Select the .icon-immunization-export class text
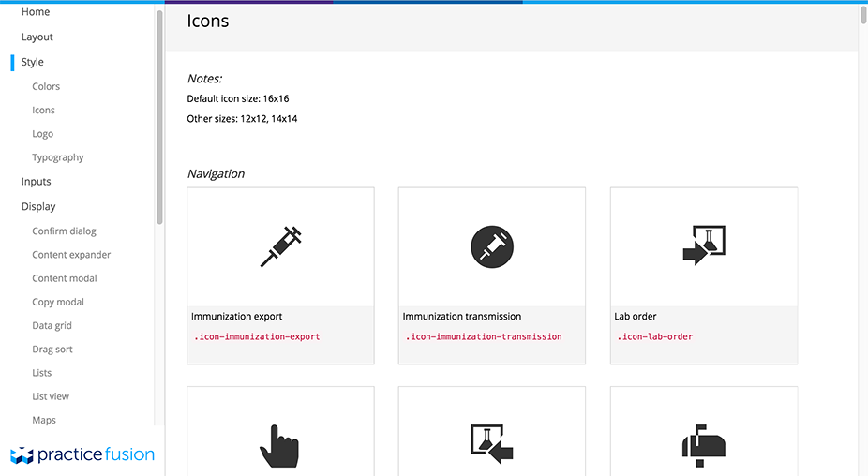The image size is (868, 476). coord(257,336)
